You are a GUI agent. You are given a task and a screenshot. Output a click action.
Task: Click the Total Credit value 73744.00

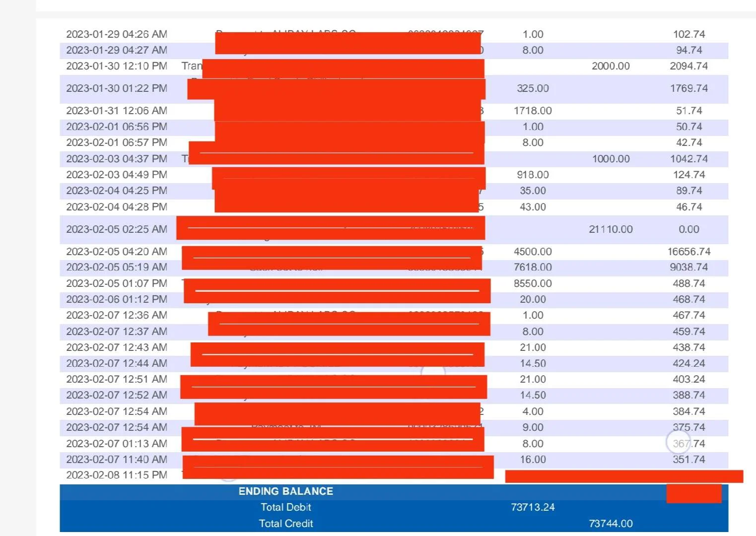[x=611, y=524]
